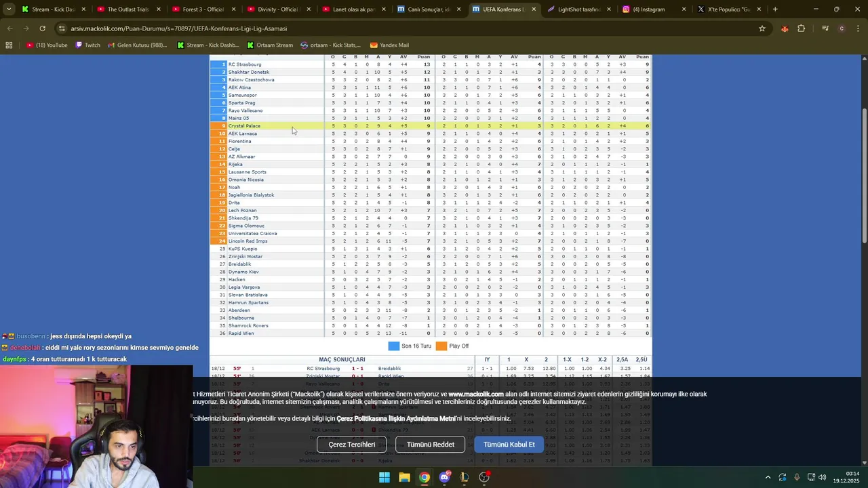This screenshot has width=868, height=488.
Task: Open Twitch bookmark
Action: coord(87,45)
